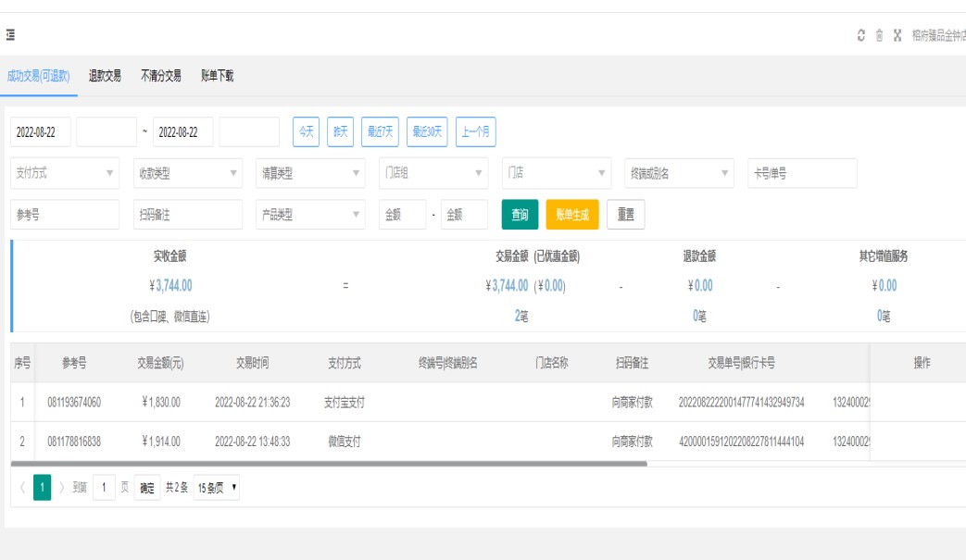Click the 参考号 input field
966x560 pixels.
point(65,215)
